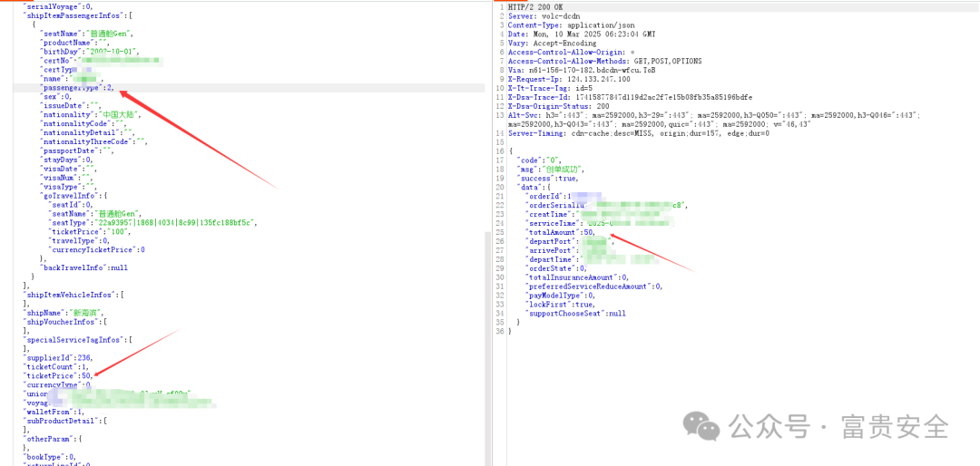Click the Server-Timing header line
This screenshot has width=980, height=466.
(639, 133)
